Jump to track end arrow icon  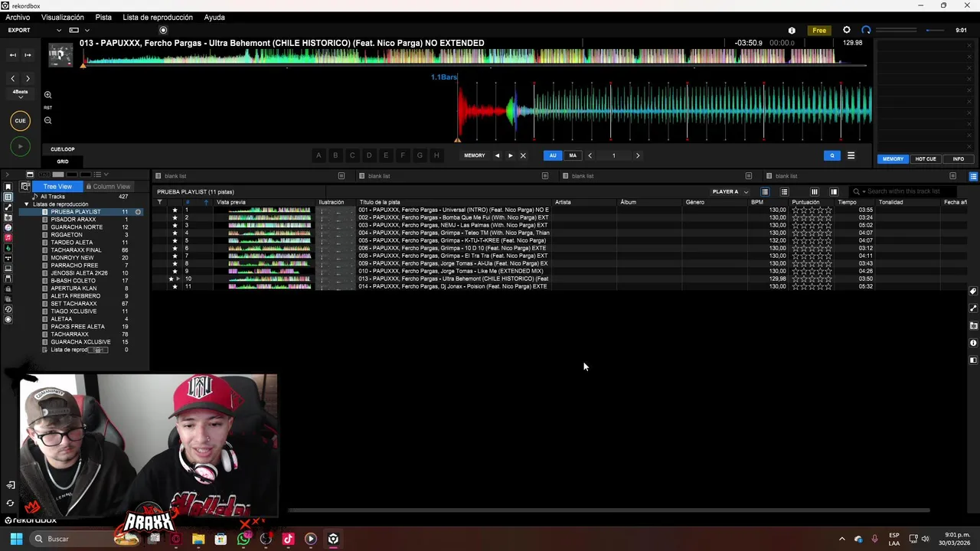click(28, 55)
